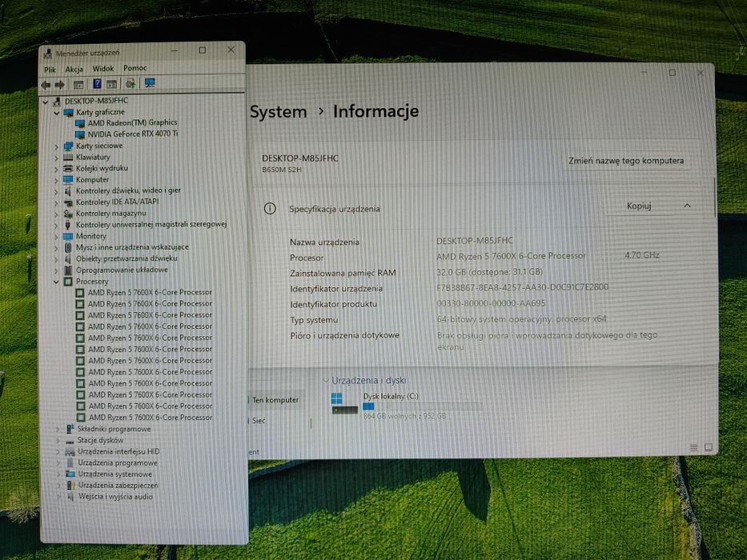The image size is (747, 560).
Task: Click Zmień nazwę tego komputera button
Action: coord(626,161)
